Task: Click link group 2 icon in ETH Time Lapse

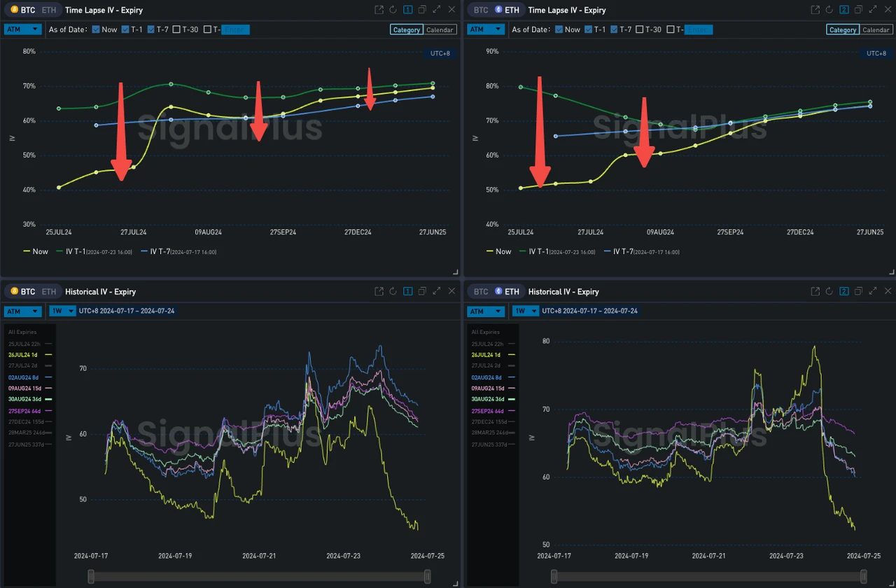Action: (843, 10)
